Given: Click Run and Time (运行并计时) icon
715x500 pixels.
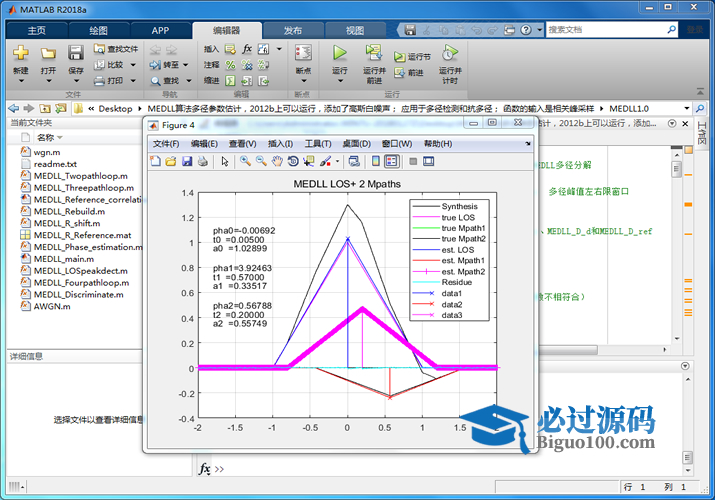Looking at the screenshot, I should tap(450, 53).
